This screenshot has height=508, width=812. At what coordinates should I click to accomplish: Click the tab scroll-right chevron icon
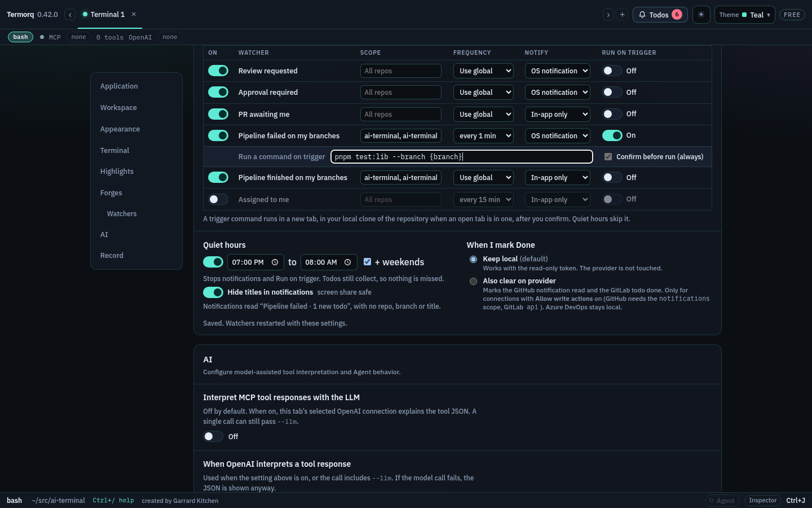608,15
